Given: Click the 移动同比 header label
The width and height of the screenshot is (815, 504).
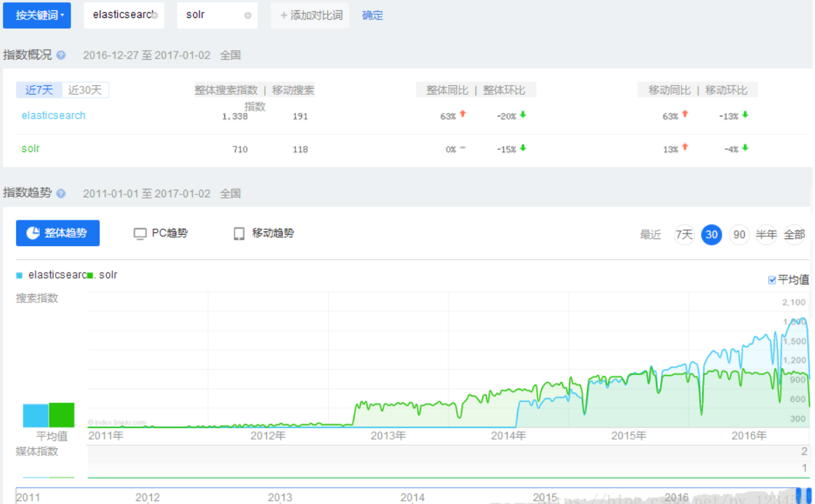Looking at the screenshot, I should [669, 90].
